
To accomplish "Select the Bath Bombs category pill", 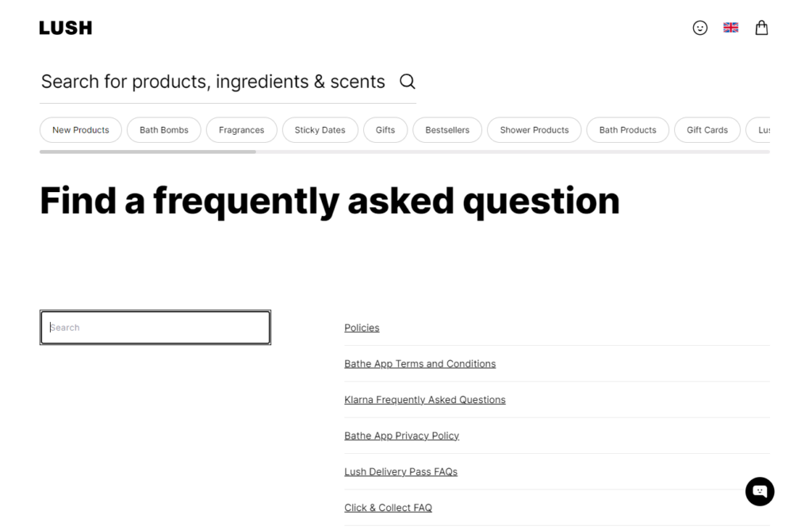I will [163, 129].
